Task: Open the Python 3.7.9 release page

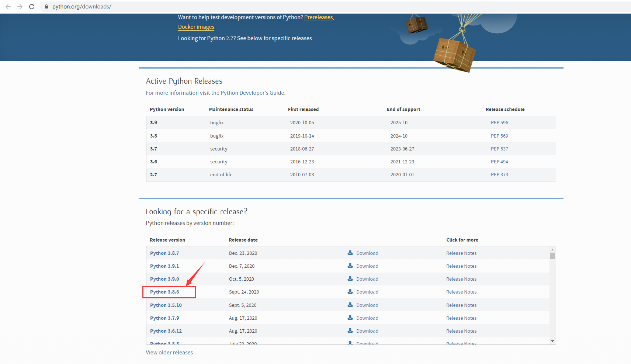Action: [x=164, y=318]
